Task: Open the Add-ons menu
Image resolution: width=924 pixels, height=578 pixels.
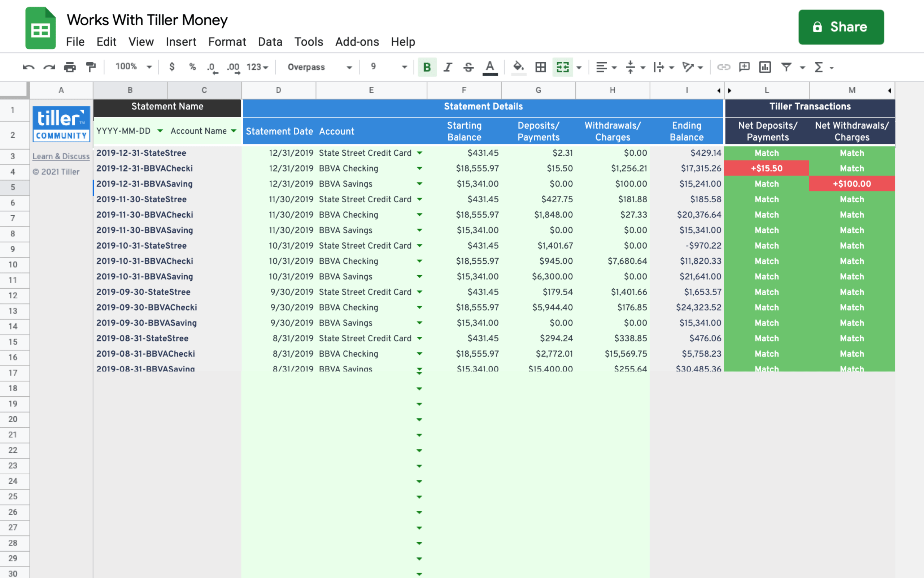Action: click(357, 42)
